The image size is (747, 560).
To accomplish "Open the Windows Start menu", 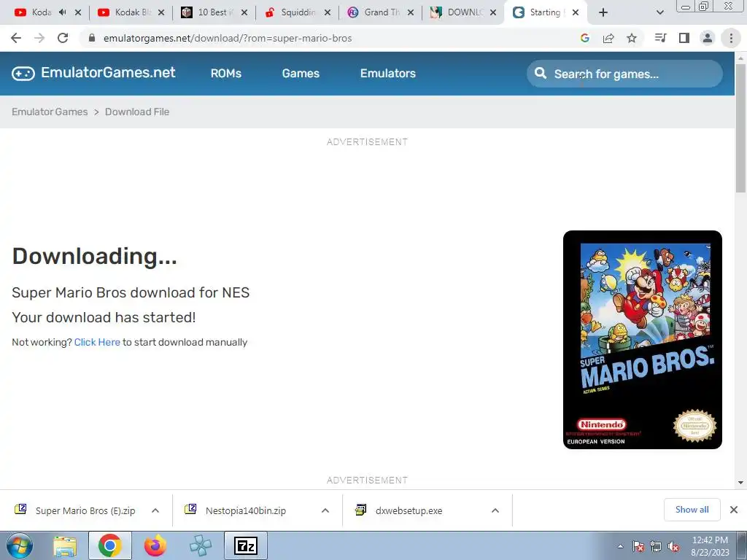I will click(x=20, y=545).
